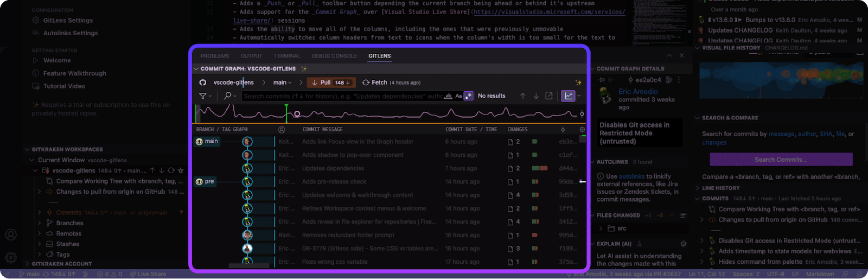This screenshot has width=868, height=279.
Task: Click the commit SHA column header icon
Action: pyautogui.click(x=563, y=130)
